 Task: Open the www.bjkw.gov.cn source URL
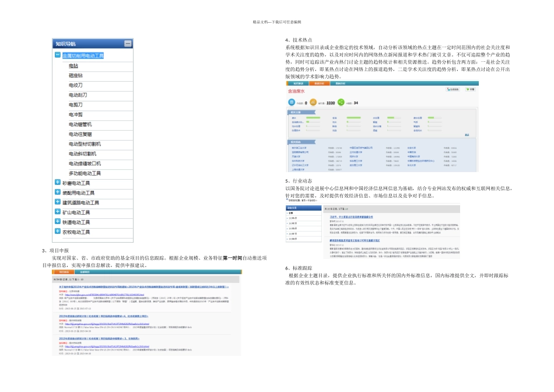click(x=104, y=295)
